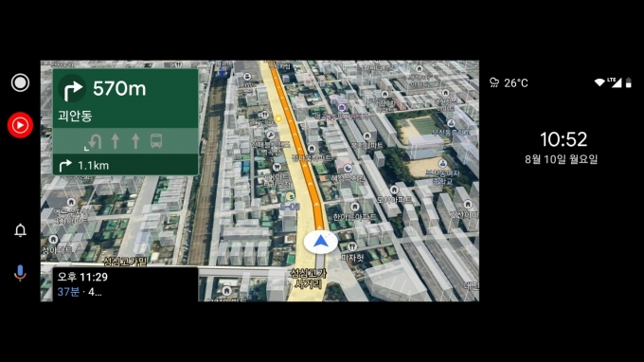Tap the battery status icon
Screen dimensions: 644x362
(629, 82)
